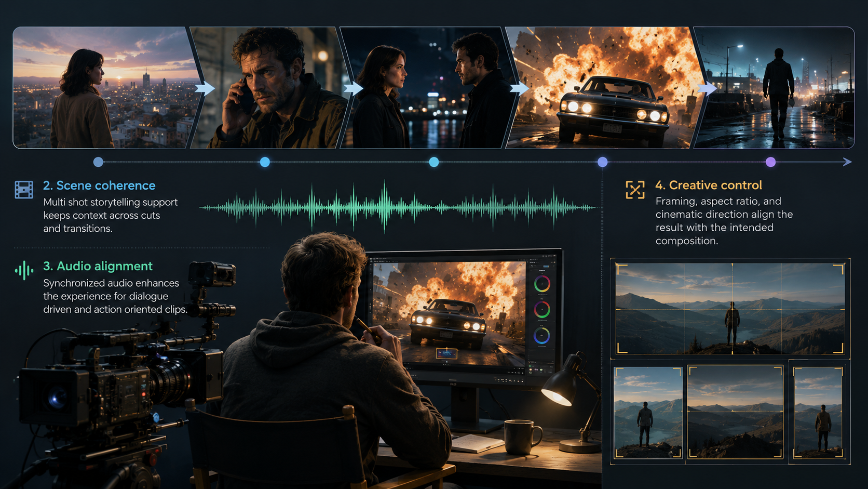Select the word "composition."
Viewport: 868px width, 489px height.
687,241
